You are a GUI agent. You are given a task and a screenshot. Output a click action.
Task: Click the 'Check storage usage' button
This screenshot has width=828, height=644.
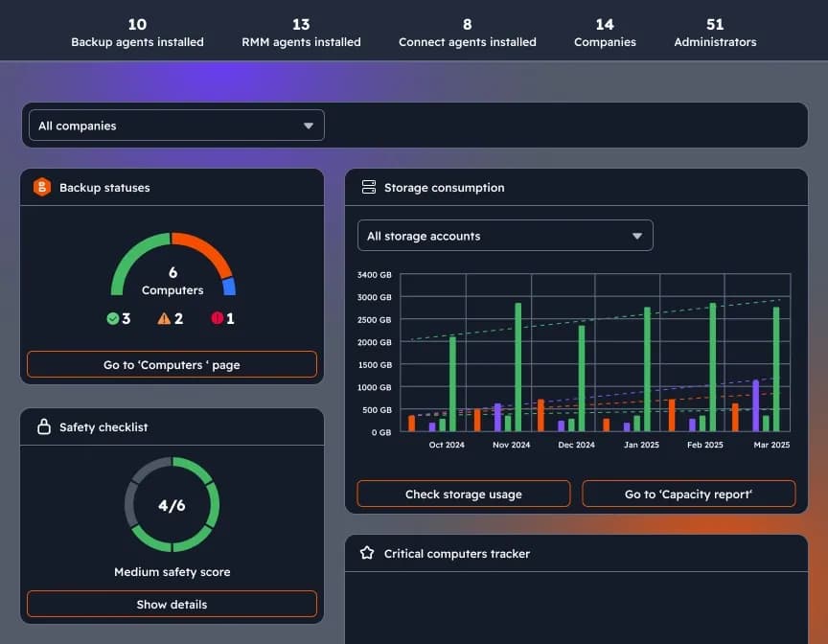(x=463, y=494)
